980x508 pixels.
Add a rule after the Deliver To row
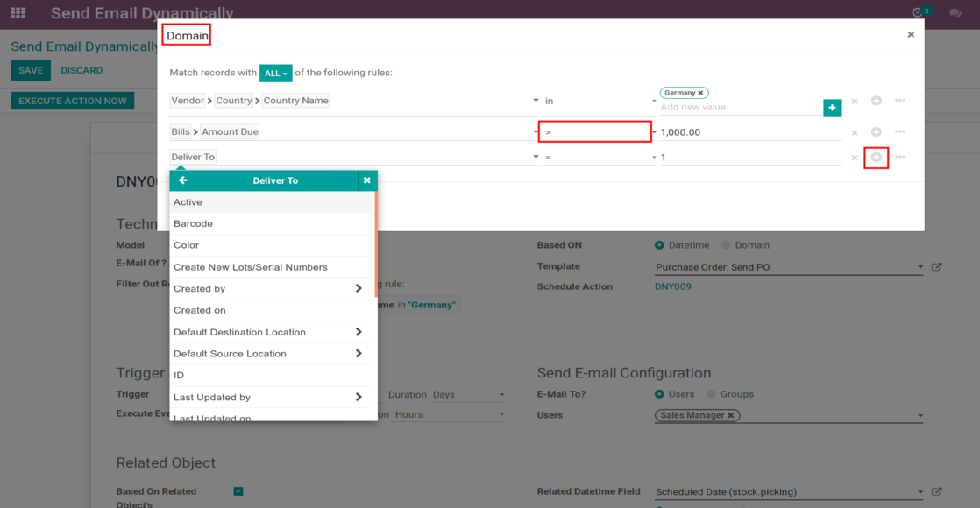coord(876,158)
